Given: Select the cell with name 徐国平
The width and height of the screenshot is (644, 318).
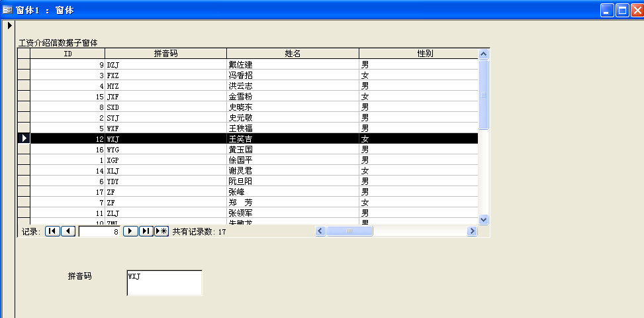Looking at the screenshot, I should (293, 160).
